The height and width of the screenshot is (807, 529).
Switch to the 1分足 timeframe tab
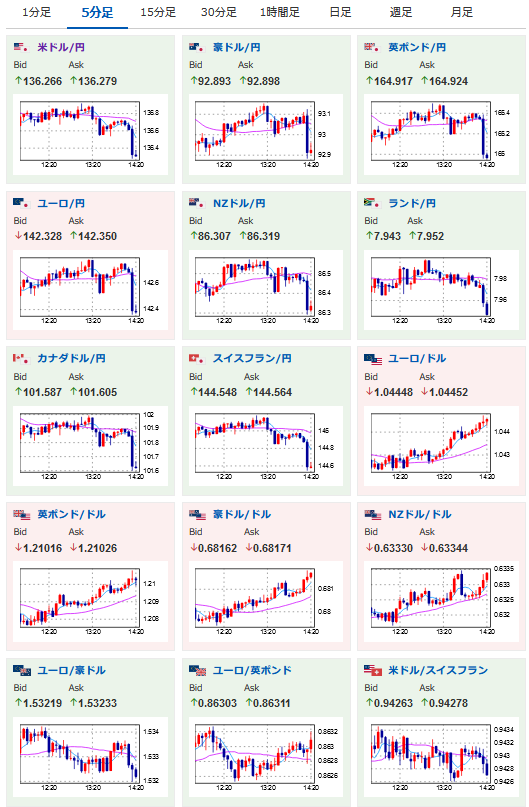37,12
